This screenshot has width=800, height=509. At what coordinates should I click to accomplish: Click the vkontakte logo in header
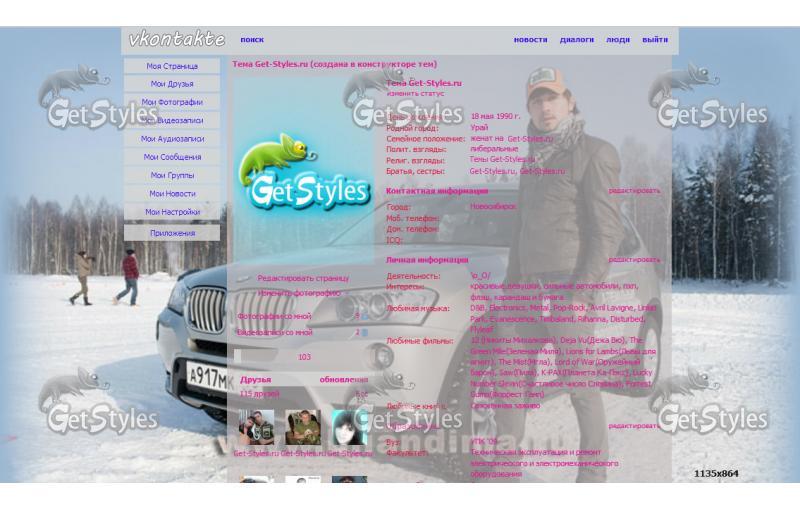pos(177,39)
